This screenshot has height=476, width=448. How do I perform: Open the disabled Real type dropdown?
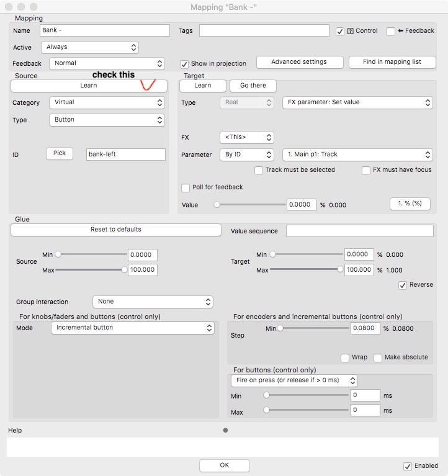tap(247, 102)
